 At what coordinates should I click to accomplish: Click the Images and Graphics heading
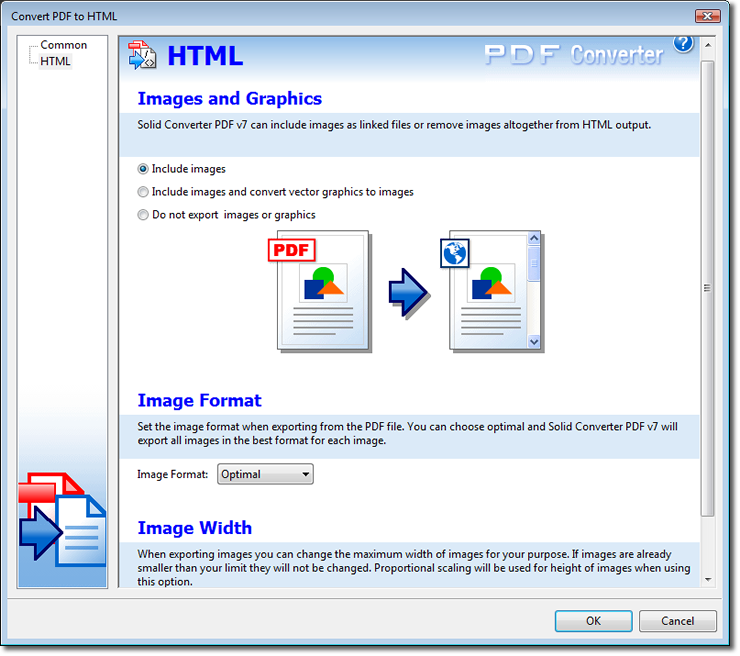tap(230, 99)
